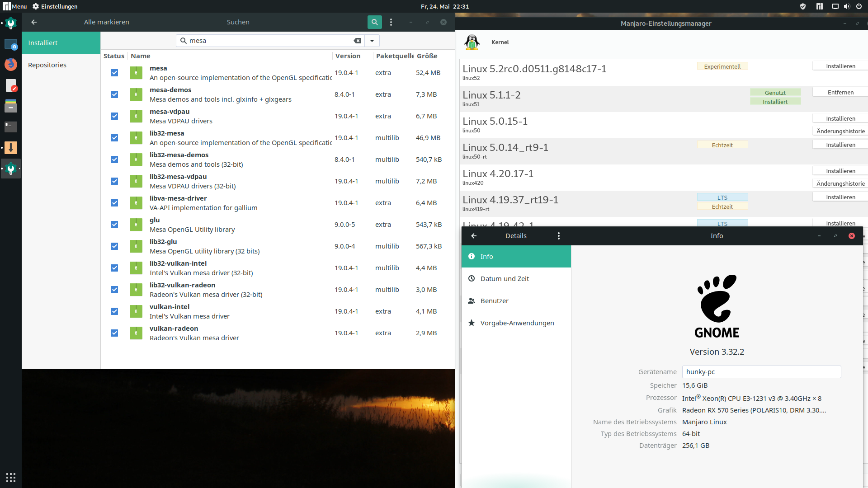Open the Menu in the top panel
The image size is (868, 488).
point(15,6)
